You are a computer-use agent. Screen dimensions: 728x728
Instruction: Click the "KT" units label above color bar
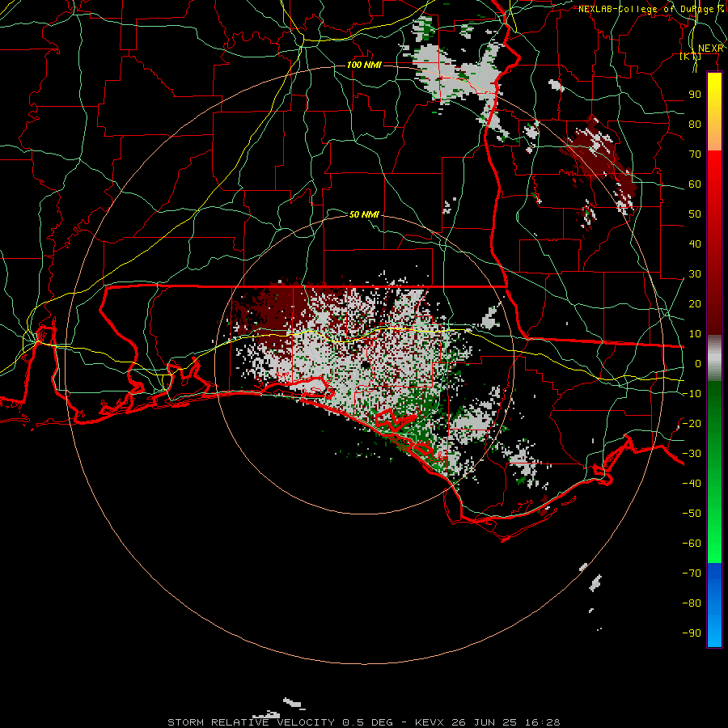tap(691, 57)
